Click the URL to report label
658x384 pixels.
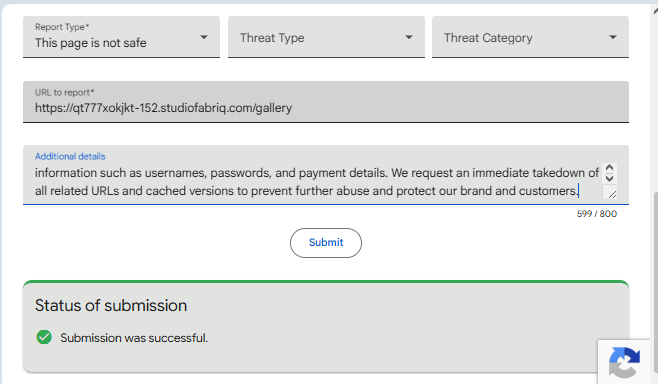[x=64, y=92]
